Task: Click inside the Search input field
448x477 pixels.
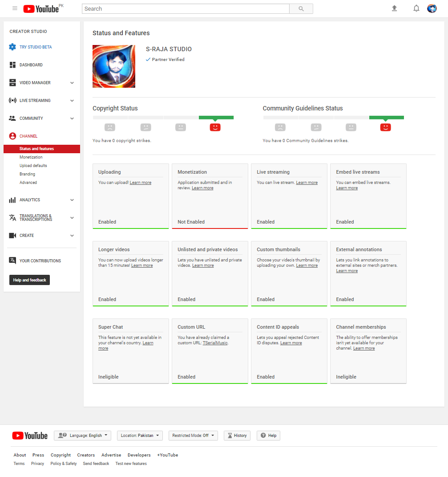Action: (186, 9)
